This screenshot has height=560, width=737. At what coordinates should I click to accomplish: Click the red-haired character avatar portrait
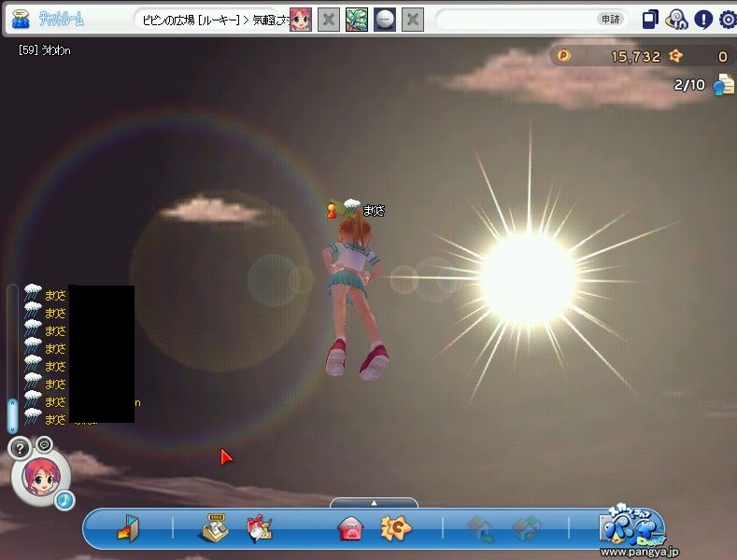tap(41, 477)
